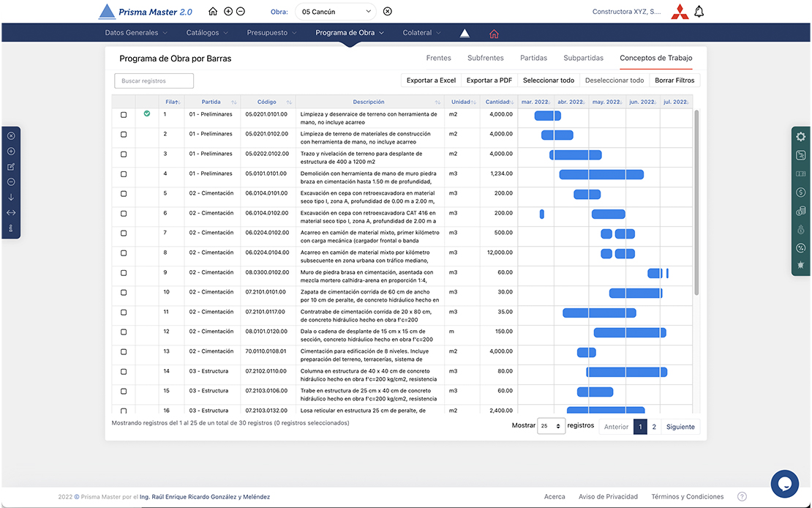
Task: Open notifications bell icon
Action: coord(699,12)
